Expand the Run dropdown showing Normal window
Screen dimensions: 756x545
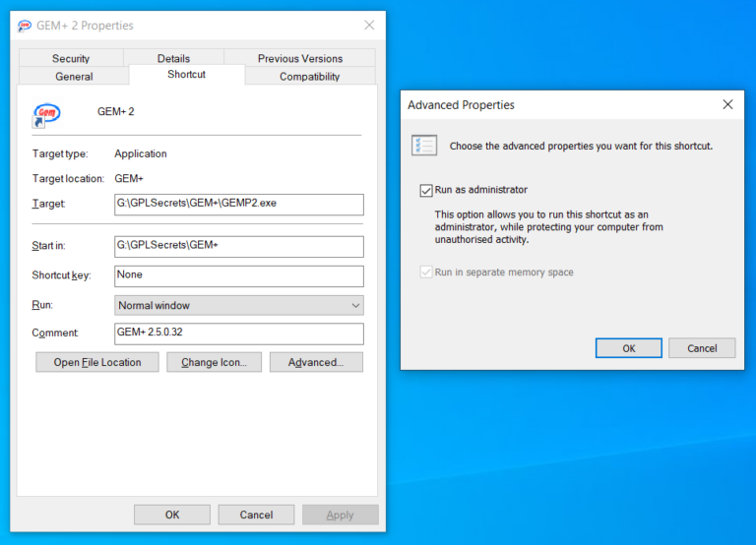point(239,306)
